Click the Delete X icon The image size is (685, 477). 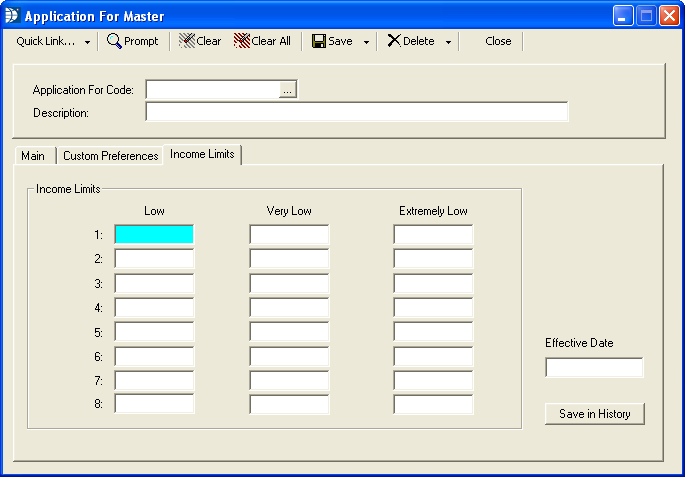click(394, 41)
